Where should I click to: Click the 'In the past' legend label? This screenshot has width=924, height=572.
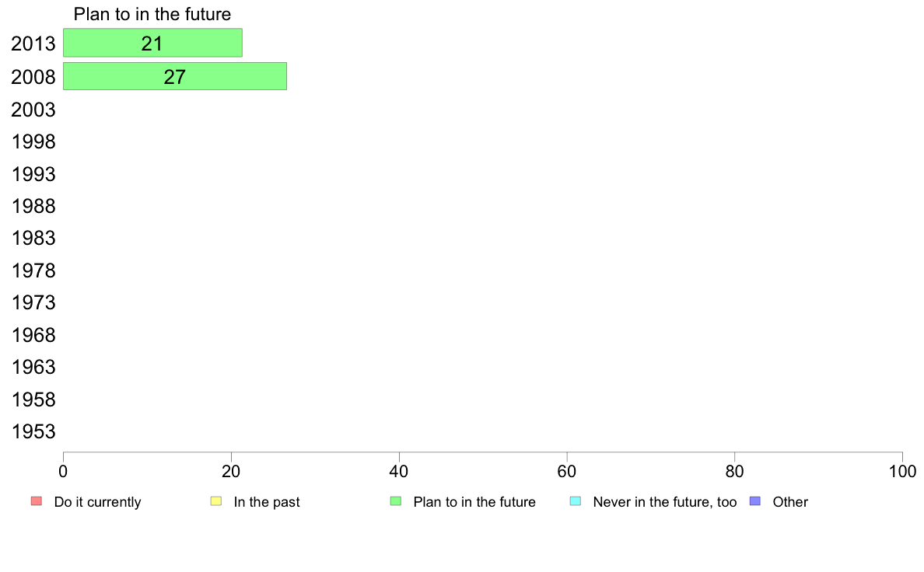tap(266, 502)
